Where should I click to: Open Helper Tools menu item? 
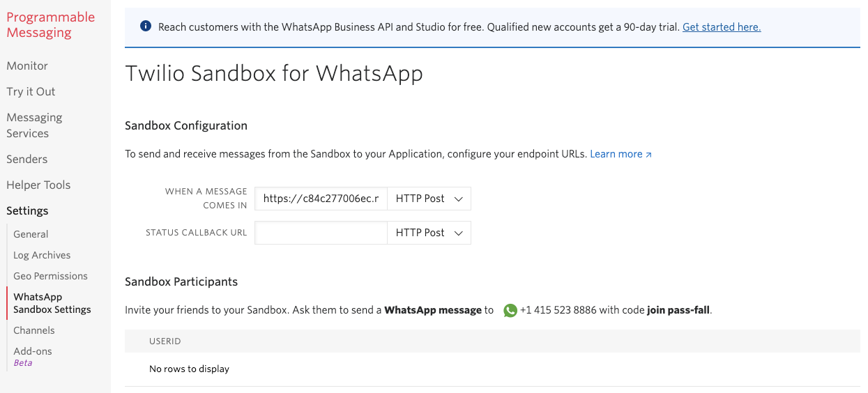tap(38, 185)
